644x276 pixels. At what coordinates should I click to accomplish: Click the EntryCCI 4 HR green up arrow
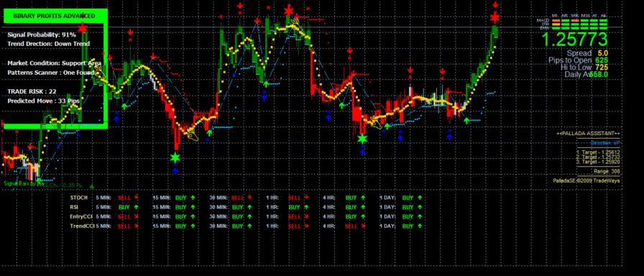point(363,216)
